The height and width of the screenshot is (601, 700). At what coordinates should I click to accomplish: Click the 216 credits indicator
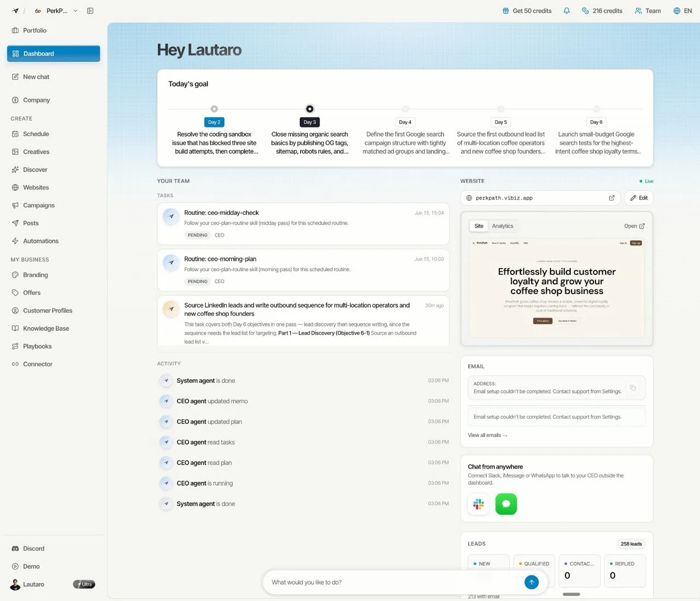(x=602, y=10)
